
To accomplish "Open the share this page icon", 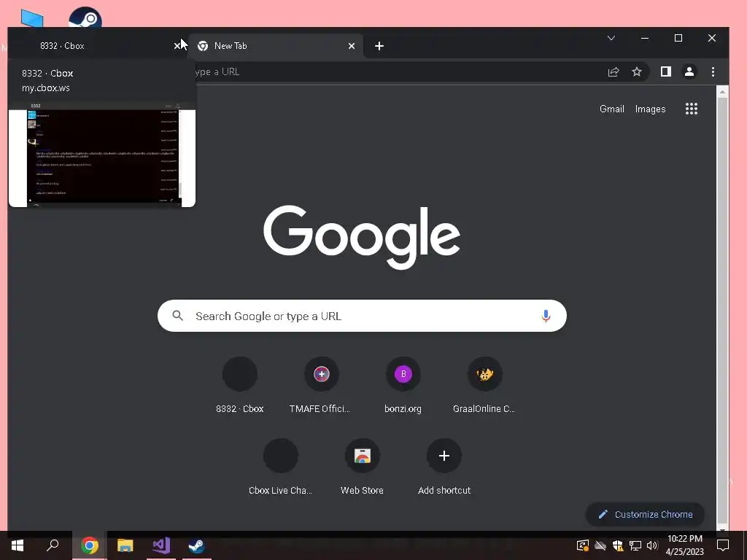I will point(613,72).
